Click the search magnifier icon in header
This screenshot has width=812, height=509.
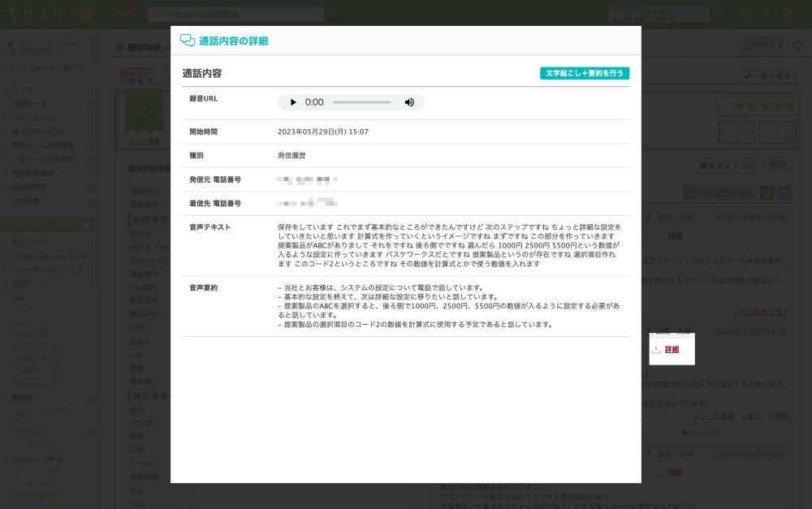[335, 14]
